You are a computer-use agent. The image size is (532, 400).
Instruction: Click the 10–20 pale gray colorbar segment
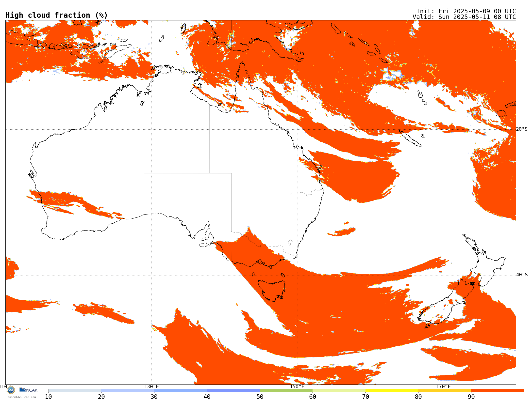point(75,391)
